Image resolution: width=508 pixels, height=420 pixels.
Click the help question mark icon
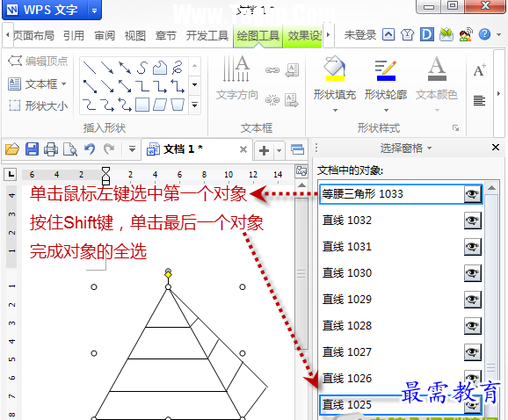[x=484, y=34]
